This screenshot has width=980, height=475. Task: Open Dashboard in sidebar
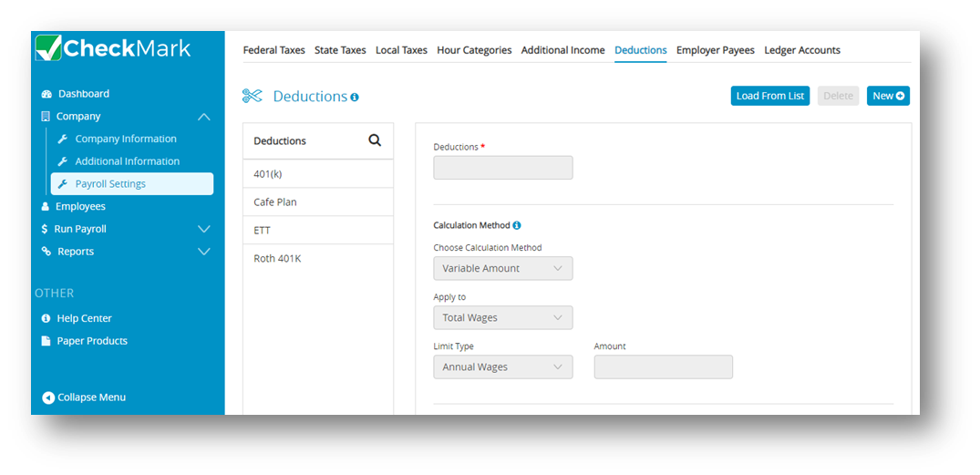coord(84,94)
